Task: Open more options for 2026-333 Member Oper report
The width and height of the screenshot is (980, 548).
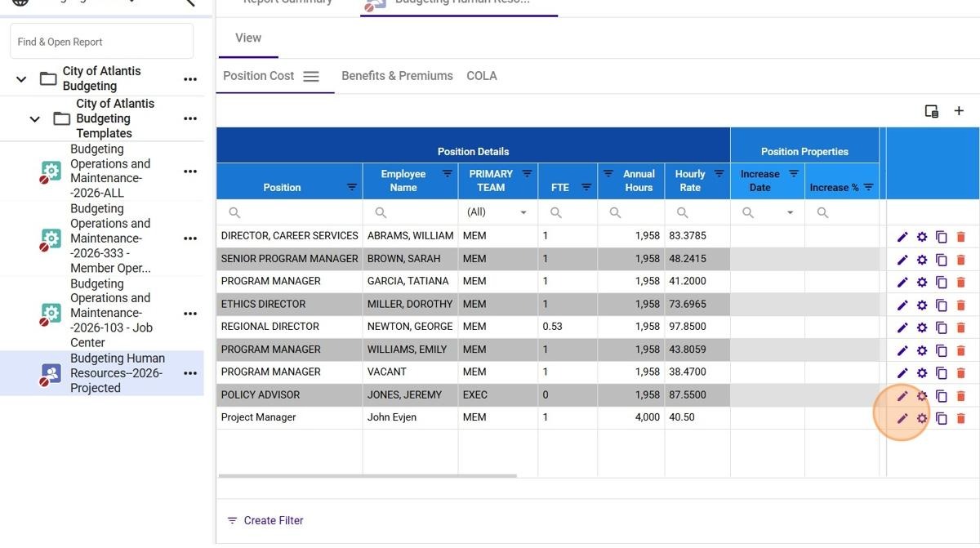Action: pyautogui.click(x=190, y=238)
